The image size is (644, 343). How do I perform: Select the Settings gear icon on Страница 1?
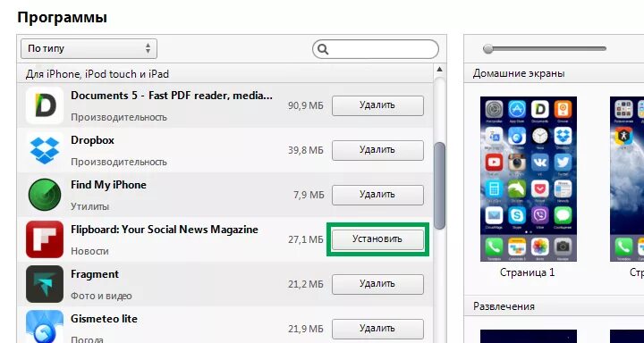pyautogui.click(x=494, y=110)
